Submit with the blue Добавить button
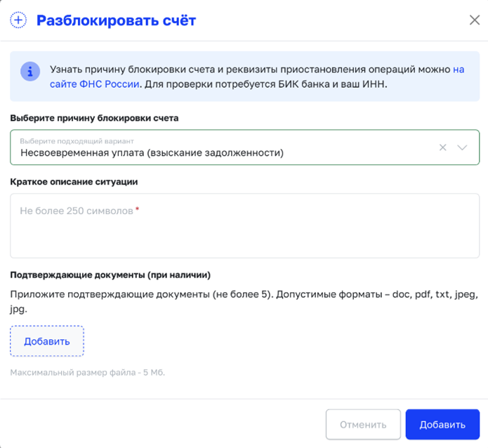The image size is (488, 448). pos(442,424)
